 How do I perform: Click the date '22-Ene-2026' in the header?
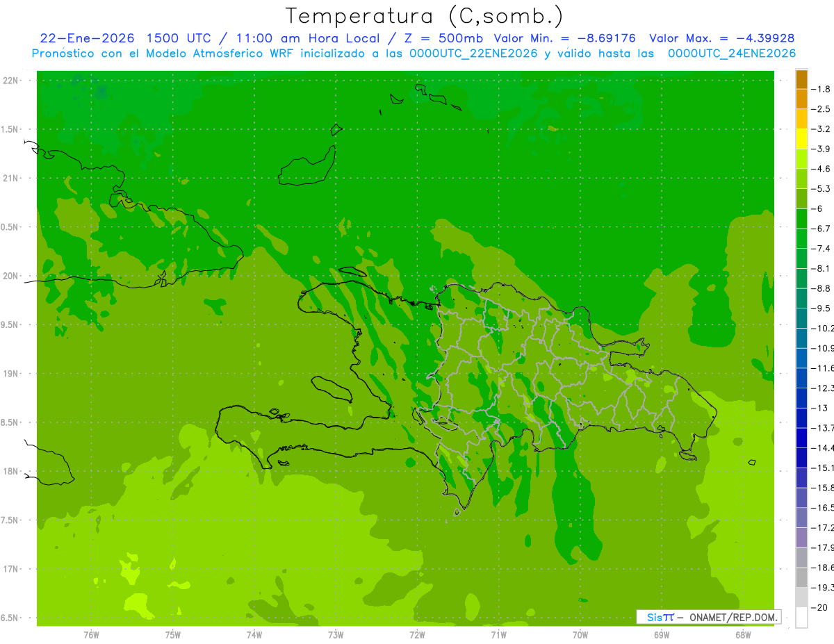(86, 38)
